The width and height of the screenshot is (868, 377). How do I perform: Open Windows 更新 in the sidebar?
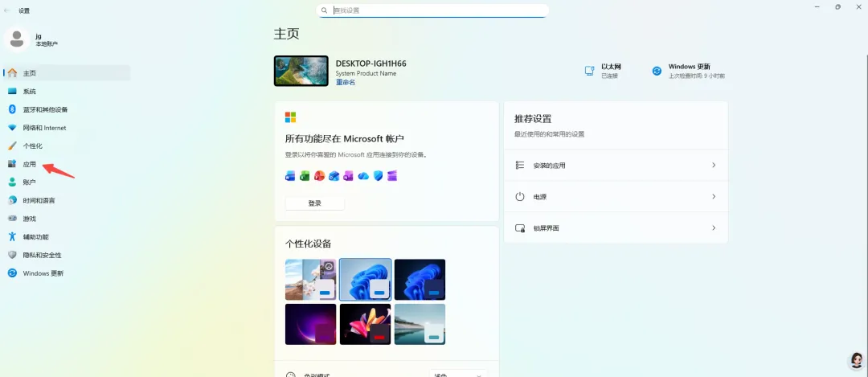pos(67,273)
